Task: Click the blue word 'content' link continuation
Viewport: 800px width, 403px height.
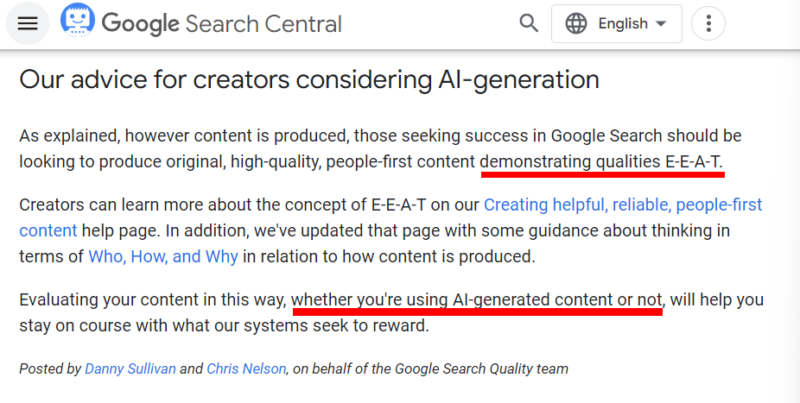Action: [48, 231]
